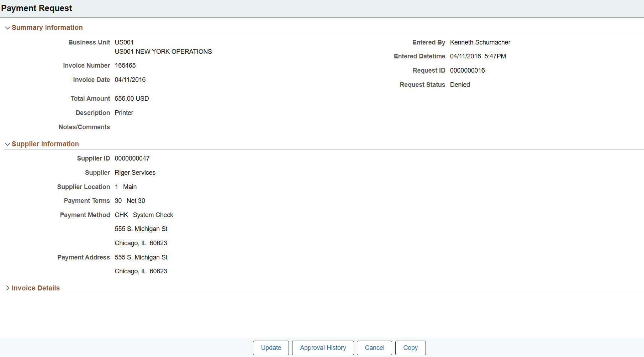Select the Invoice Number 165465
Image resolution: width=644 pixels, height=357 pixels.
(x=125, y=65)
